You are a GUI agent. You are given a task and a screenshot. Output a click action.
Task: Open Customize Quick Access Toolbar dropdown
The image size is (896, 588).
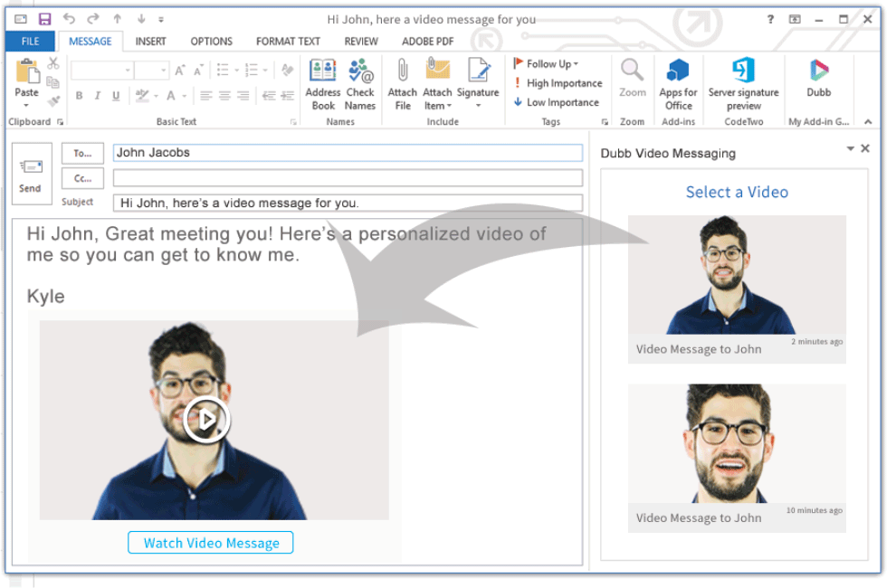pos(161,19)
